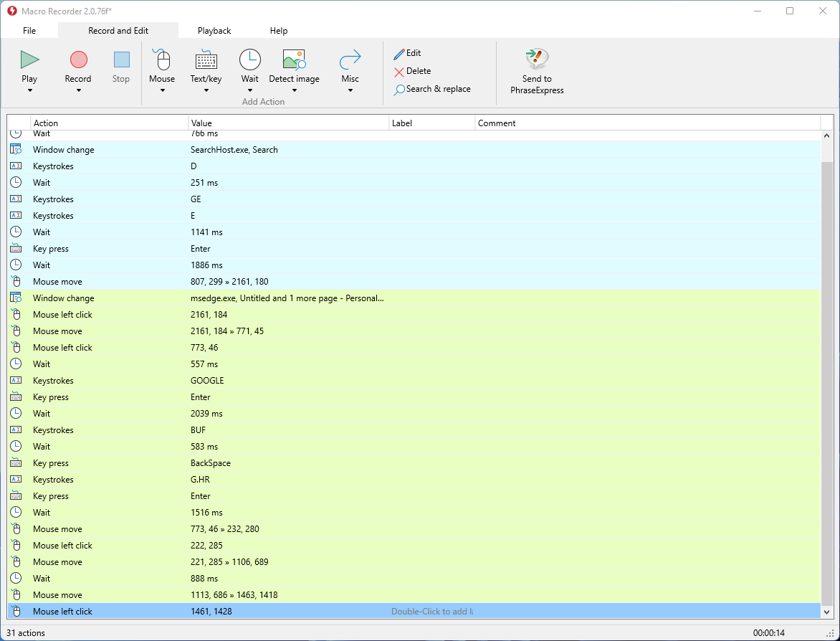Click window icon of SearchHost.exe row
The height and width of the screenshot is (641, 840).
coord(16,150)
